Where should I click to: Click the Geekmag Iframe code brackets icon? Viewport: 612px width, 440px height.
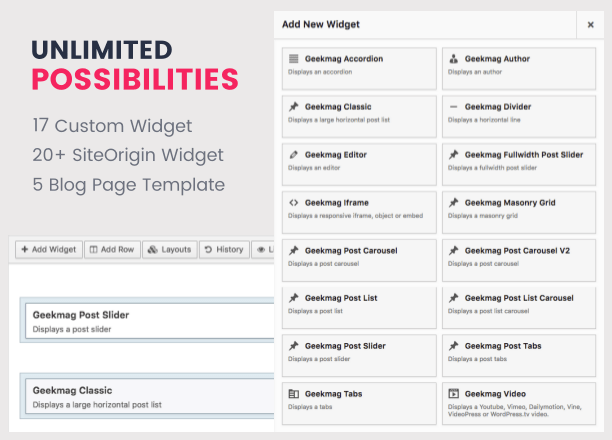click(x=294, y=203)
